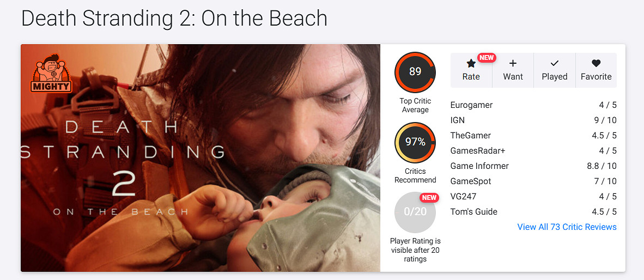Click the Death Stranding 2 page title
This screenshot has width=644, height=280.
pyautogui.click(x=174, y=19)
